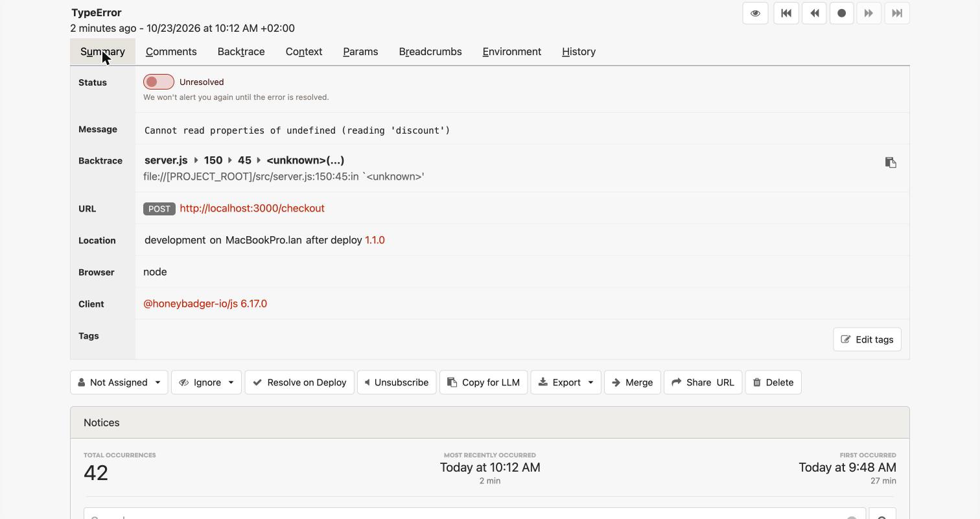The image size is (980, 519).
Task: Jump to the last notice
Action: tap(897, 13)
